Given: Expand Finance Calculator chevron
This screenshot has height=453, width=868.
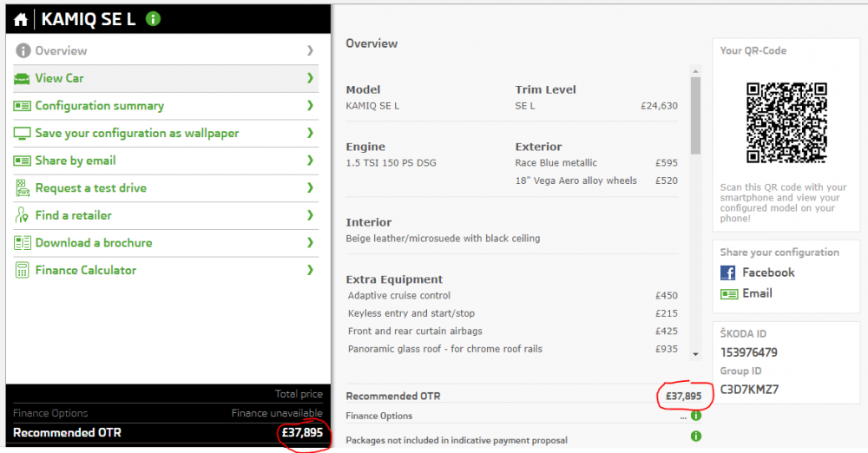Looking at the screenshot, I should point(310,270).
